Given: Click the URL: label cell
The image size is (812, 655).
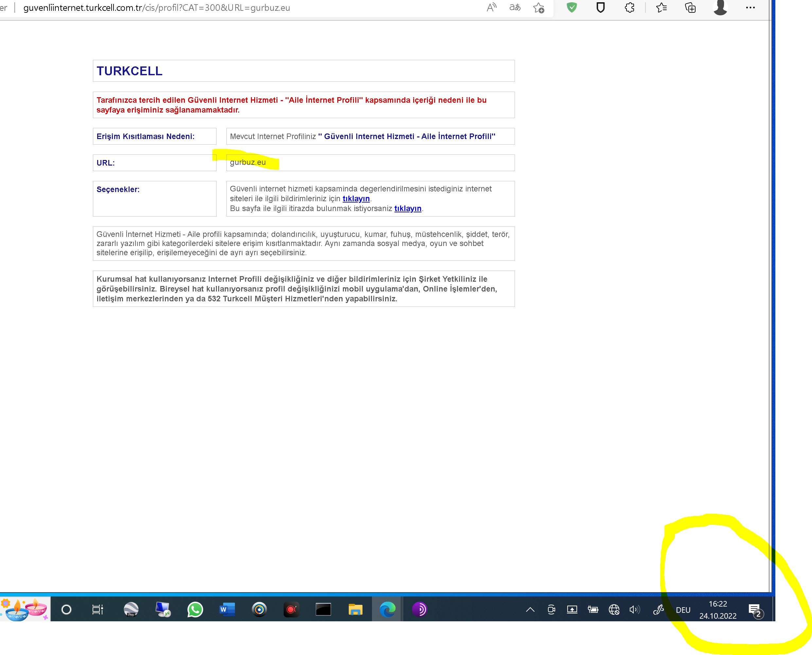Looking at the screenshot, I should (154, 163).
